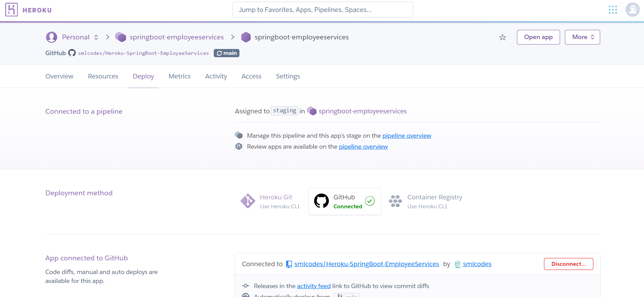
Task: Switch to the Resources tab
Action: pos(103,76)
